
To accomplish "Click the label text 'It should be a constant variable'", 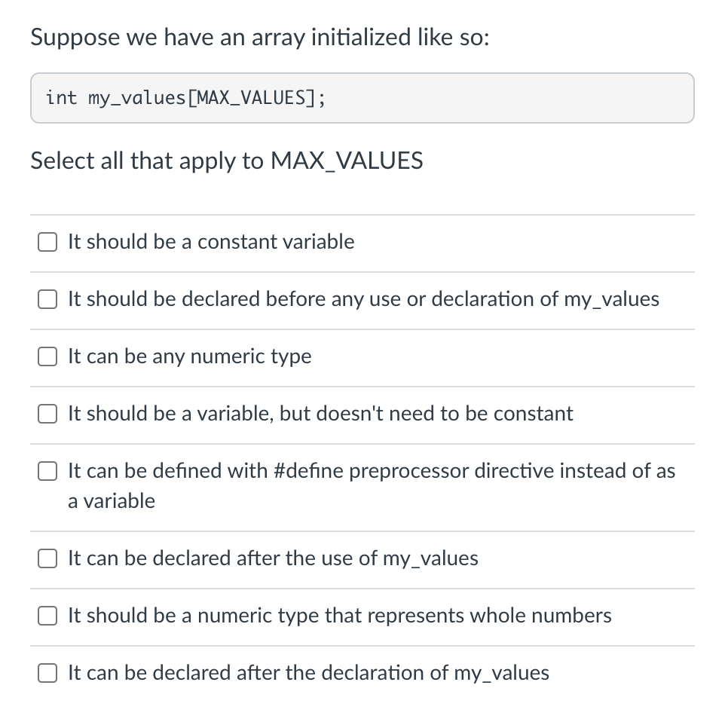I will (x=211, y=242).
